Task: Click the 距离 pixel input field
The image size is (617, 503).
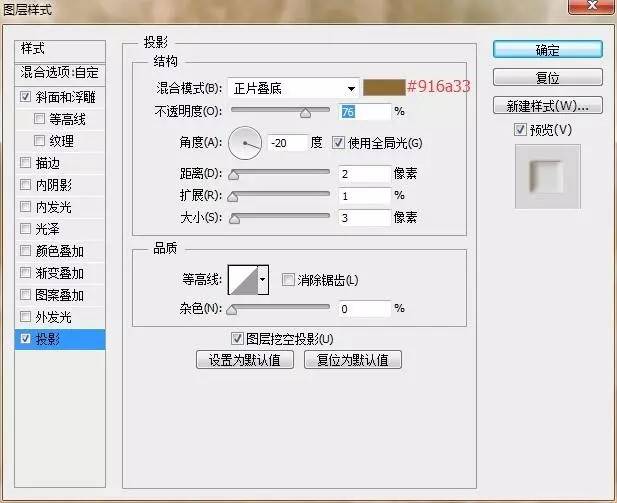Action: (363, 174)
